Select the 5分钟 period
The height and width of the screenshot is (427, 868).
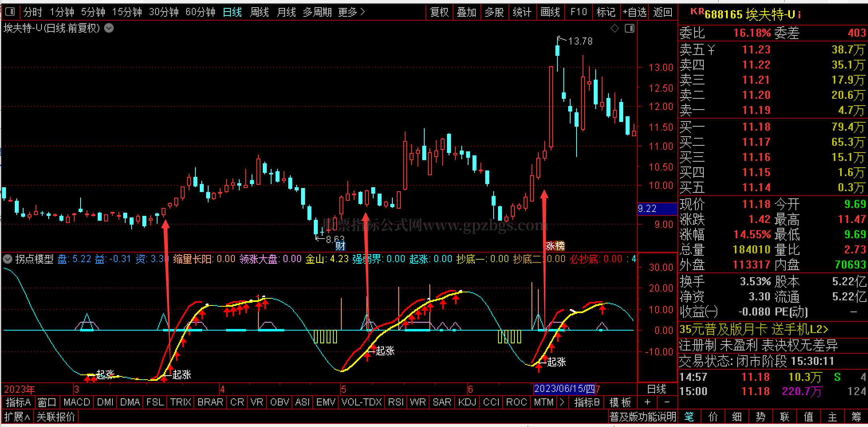point(93,12)
